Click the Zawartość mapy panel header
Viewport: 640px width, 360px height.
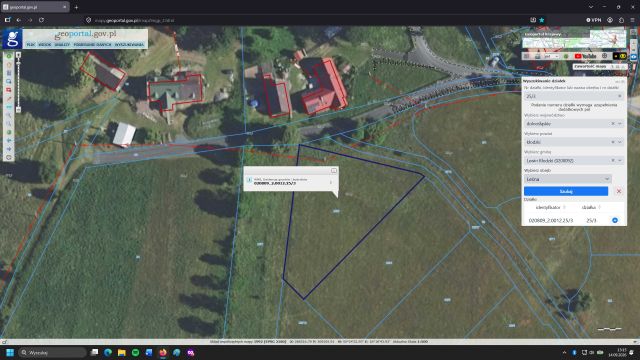[x=599, y=66]
